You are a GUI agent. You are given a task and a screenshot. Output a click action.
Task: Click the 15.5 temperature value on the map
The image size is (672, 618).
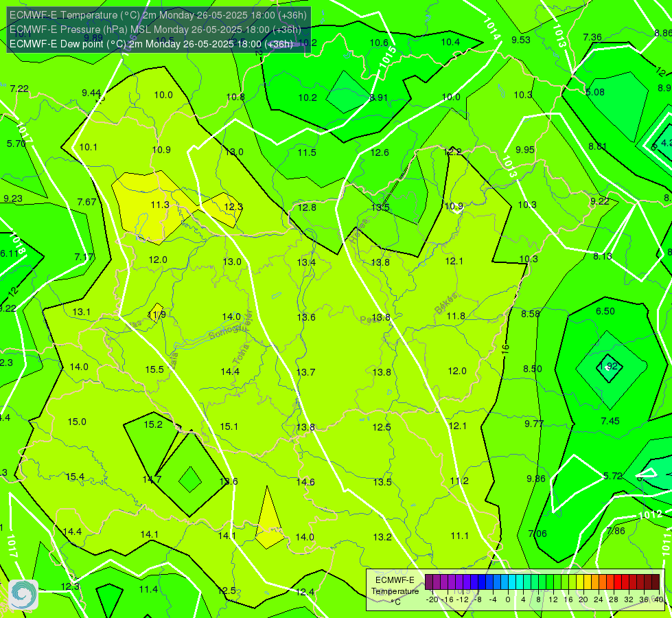[154, 369]
